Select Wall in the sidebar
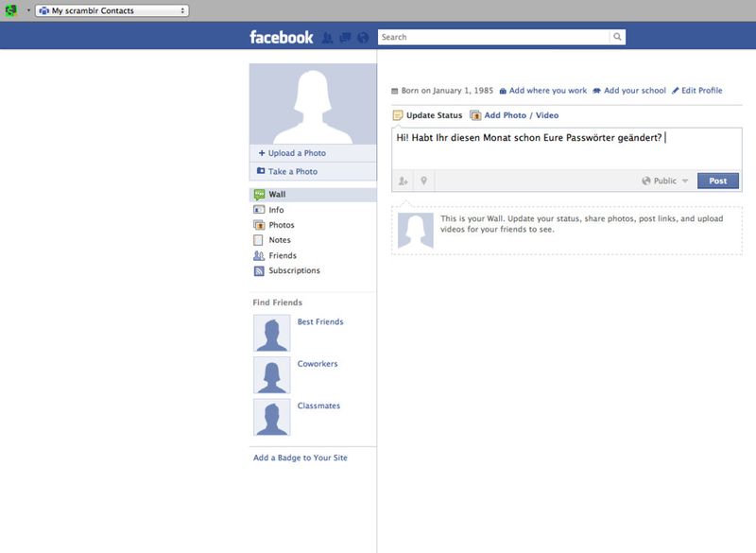Screen dimensions: 756x553 click(313, 195)
